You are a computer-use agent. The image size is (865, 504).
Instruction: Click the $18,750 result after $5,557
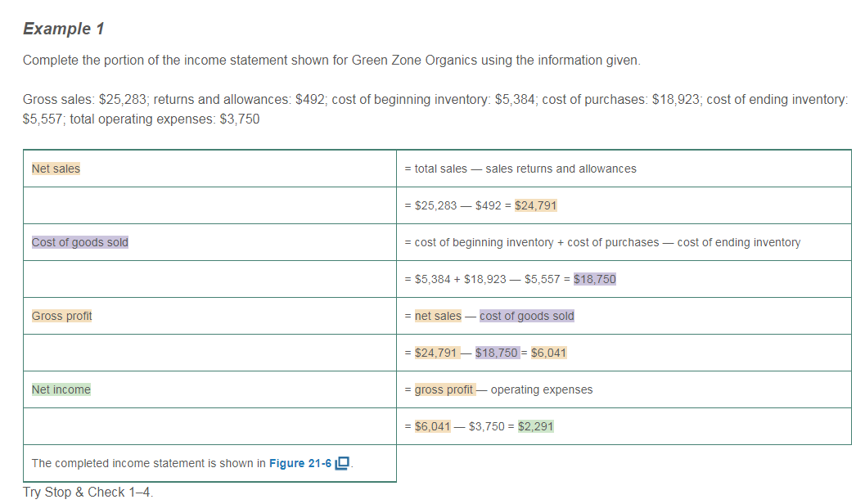(x=595, y=279)
